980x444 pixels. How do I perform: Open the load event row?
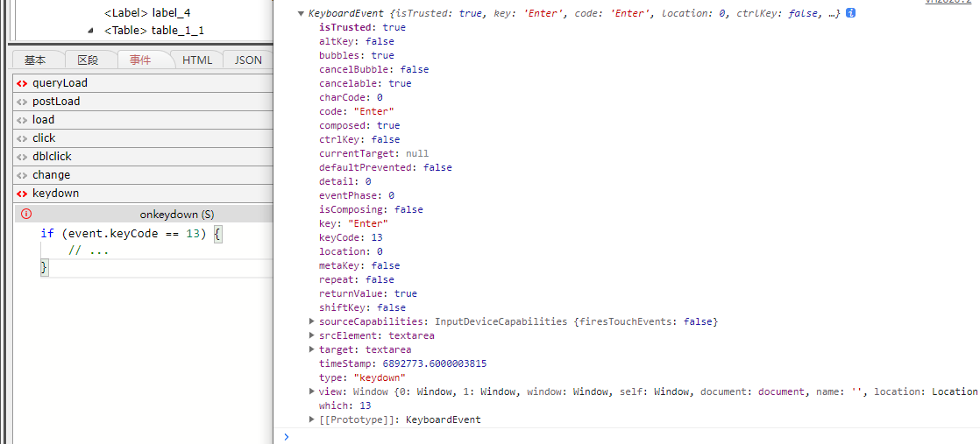pyautogui.click(x=143, y=120)
